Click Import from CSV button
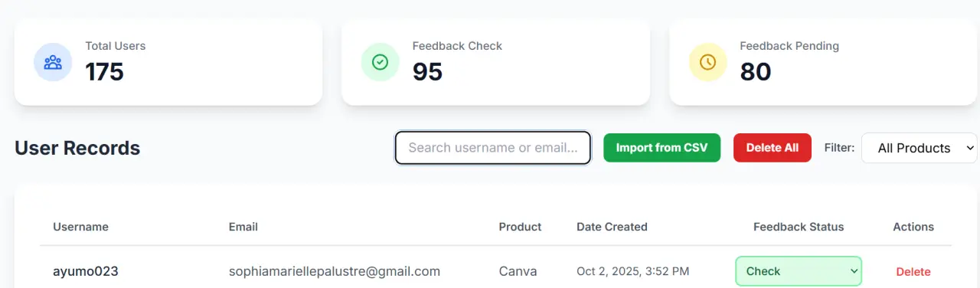Viewport: 980px width, 288px height. click(x=662, y=148)
